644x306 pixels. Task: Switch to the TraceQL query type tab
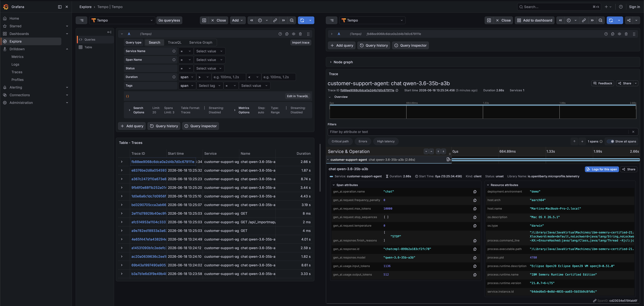(175, 43)
